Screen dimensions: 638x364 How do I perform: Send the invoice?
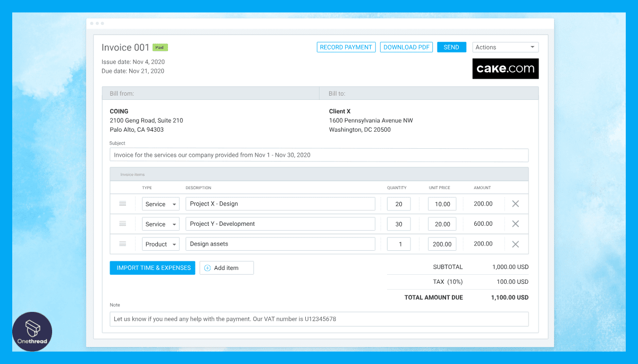point(451,47)
